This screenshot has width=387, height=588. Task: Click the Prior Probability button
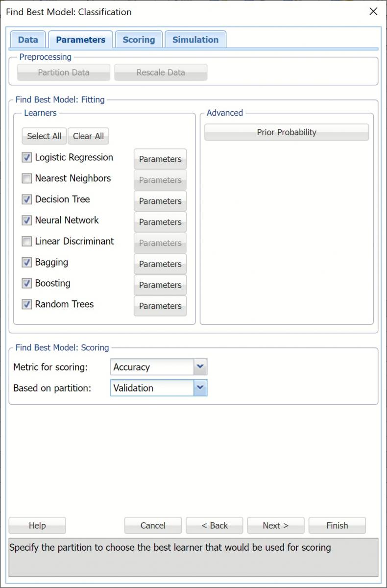(x=287, y=132)
